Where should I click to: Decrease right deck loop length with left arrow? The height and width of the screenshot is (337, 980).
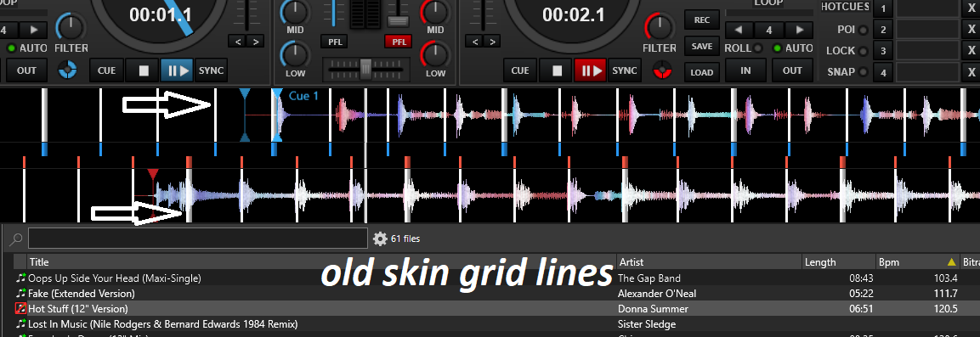coord(739,30)
